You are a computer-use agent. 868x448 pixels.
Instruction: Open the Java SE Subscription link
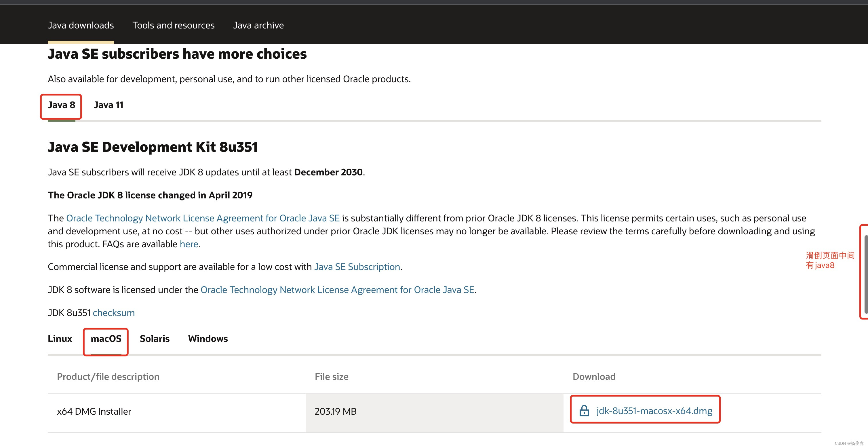(357, 267)
